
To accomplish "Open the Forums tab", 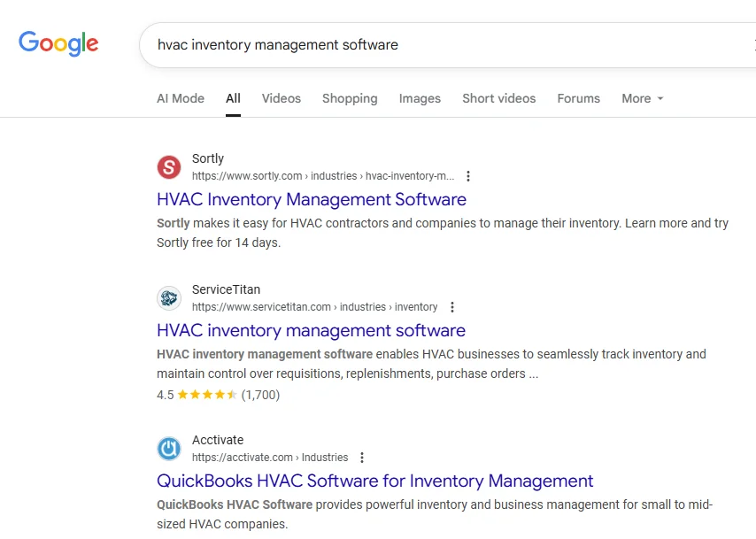I will click(x=579, y=98).
